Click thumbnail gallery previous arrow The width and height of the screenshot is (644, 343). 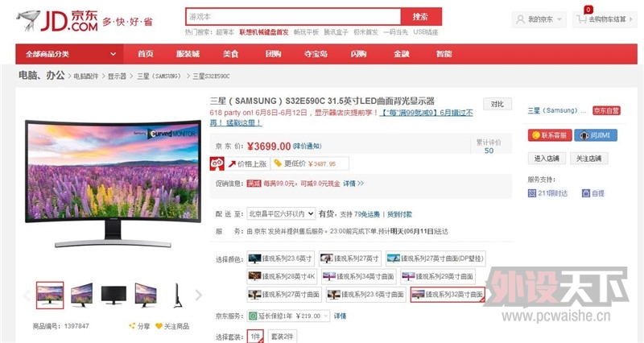coord(27,295)
